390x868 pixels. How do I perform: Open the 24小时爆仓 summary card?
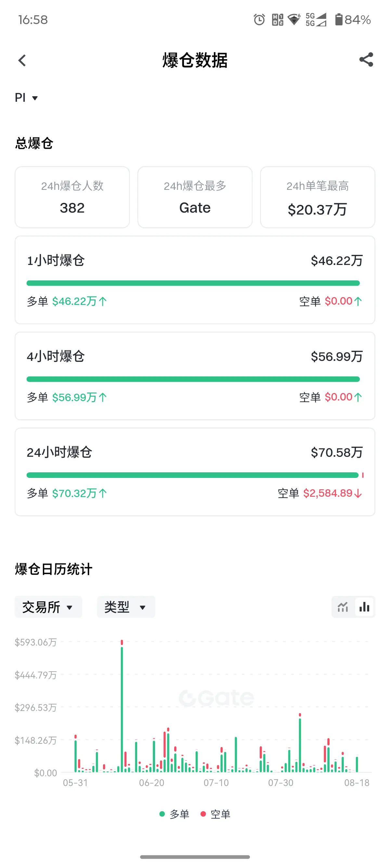click(x=195, y=472)
